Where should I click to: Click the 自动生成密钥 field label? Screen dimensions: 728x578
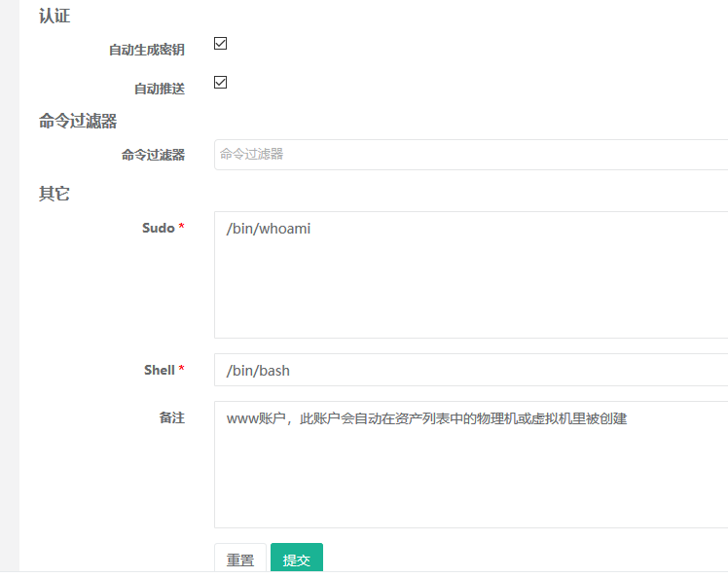[146, 50]
